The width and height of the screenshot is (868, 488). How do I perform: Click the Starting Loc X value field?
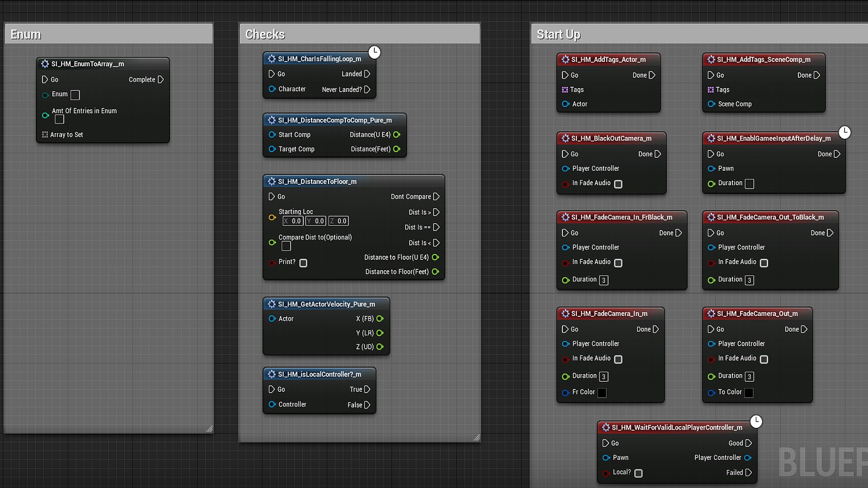tap(293, 221)
